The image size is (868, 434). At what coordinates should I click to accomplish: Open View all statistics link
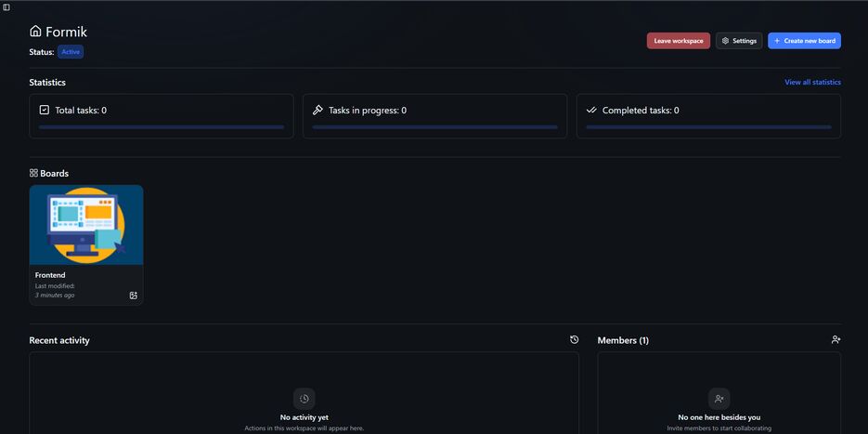[x=812, y=82]
